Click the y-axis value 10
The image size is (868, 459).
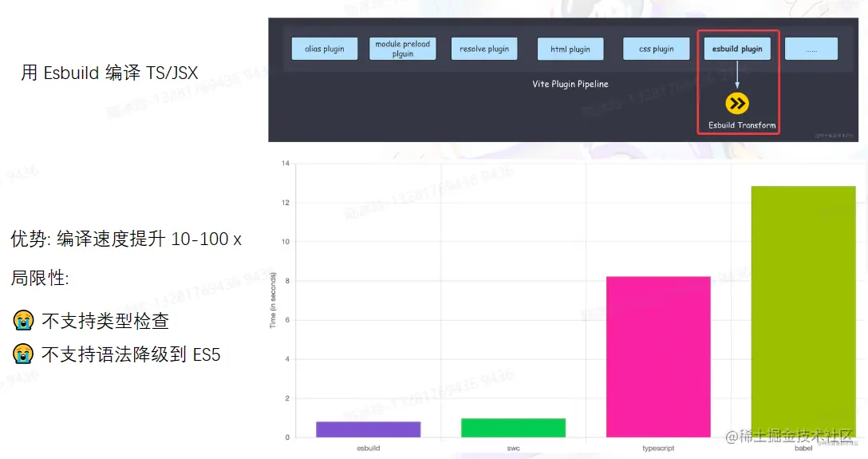286,242
